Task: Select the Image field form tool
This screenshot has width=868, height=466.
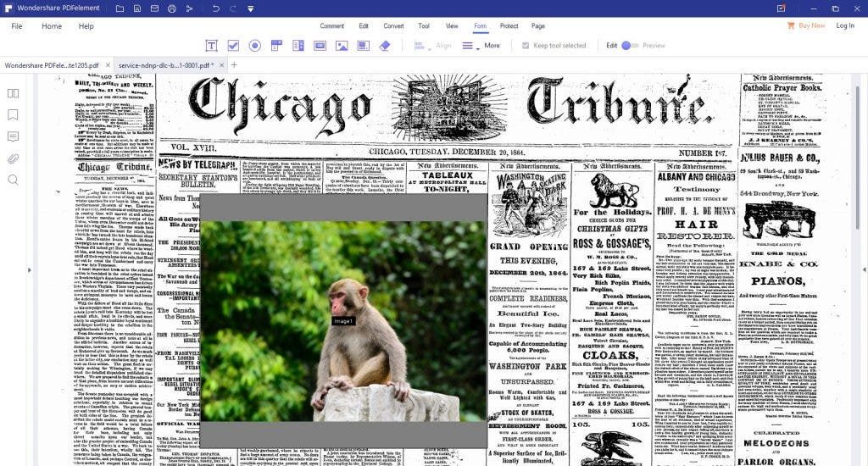Action: pos(342,46)
